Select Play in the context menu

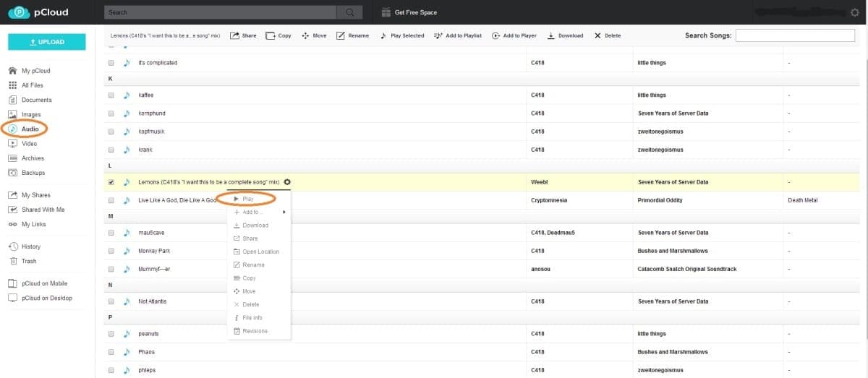[258, 199]
